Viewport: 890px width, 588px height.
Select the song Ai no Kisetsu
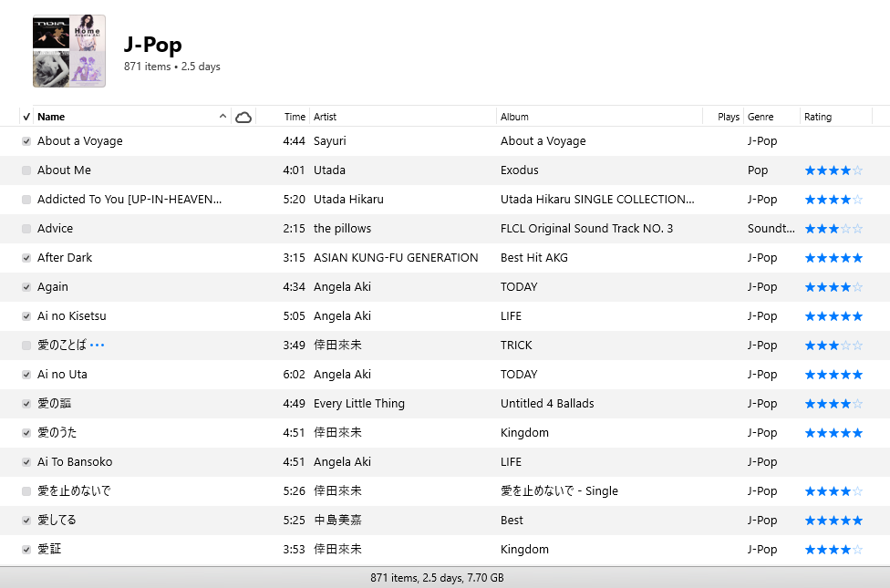point(71,316)
